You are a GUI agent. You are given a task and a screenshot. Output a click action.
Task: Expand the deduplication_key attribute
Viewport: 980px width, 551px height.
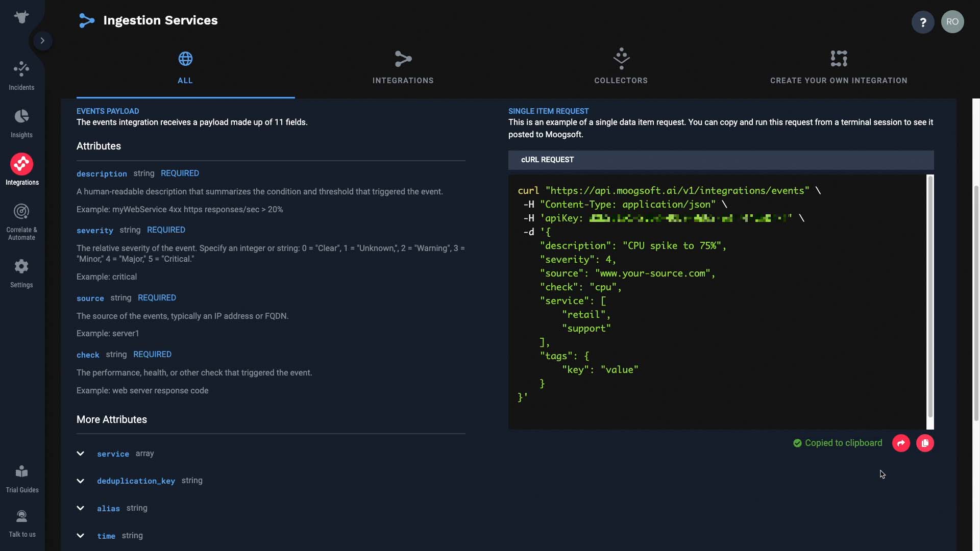click(x=80, y=481)
